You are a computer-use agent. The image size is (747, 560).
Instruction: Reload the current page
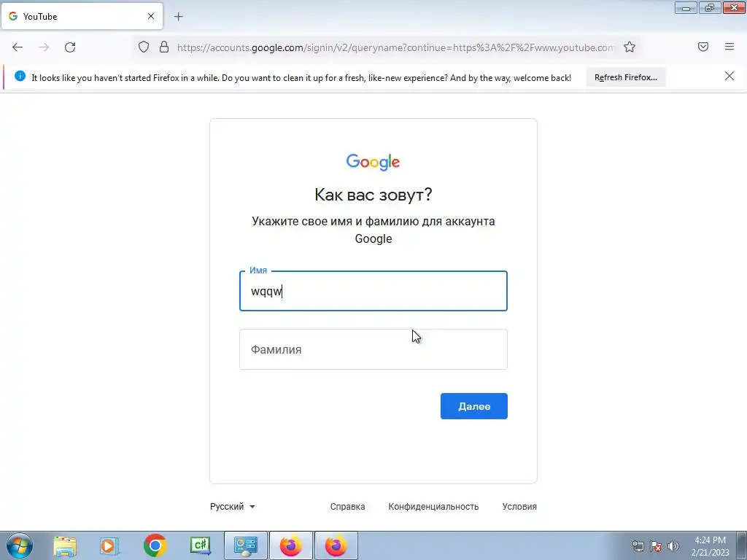point(70,47)
